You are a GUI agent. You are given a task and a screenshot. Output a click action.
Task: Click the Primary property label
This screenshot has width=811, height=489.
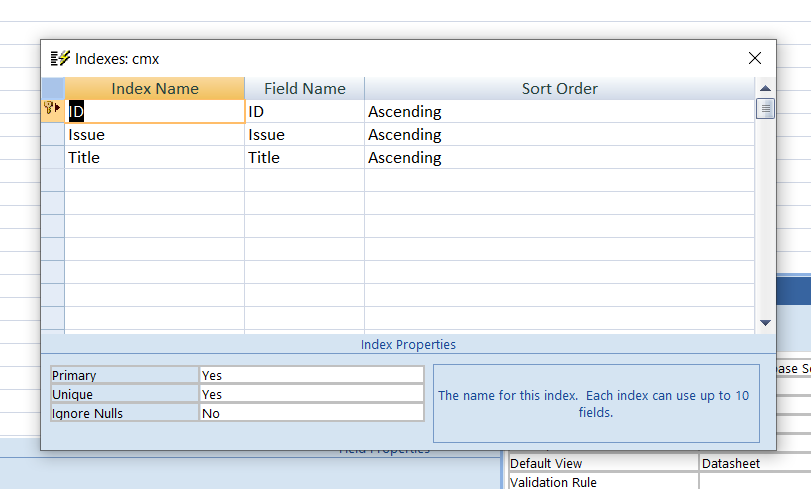click(125, 375)
